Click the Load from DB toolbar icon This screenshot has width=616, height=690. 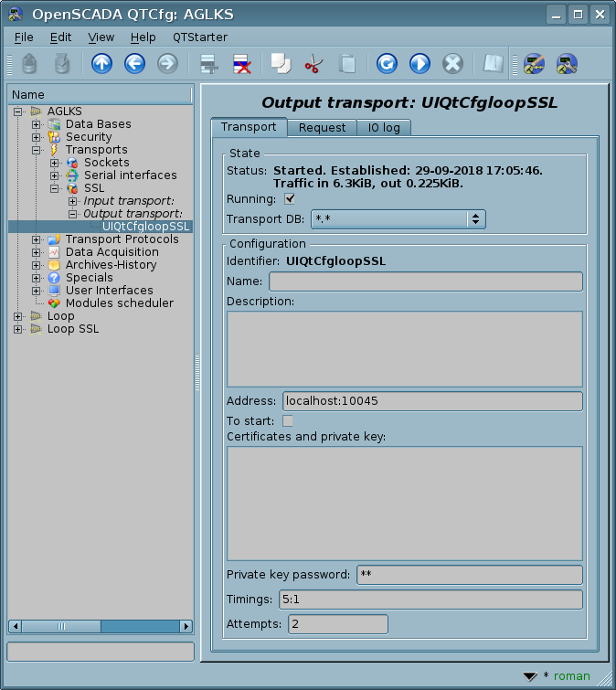[29, 64]
